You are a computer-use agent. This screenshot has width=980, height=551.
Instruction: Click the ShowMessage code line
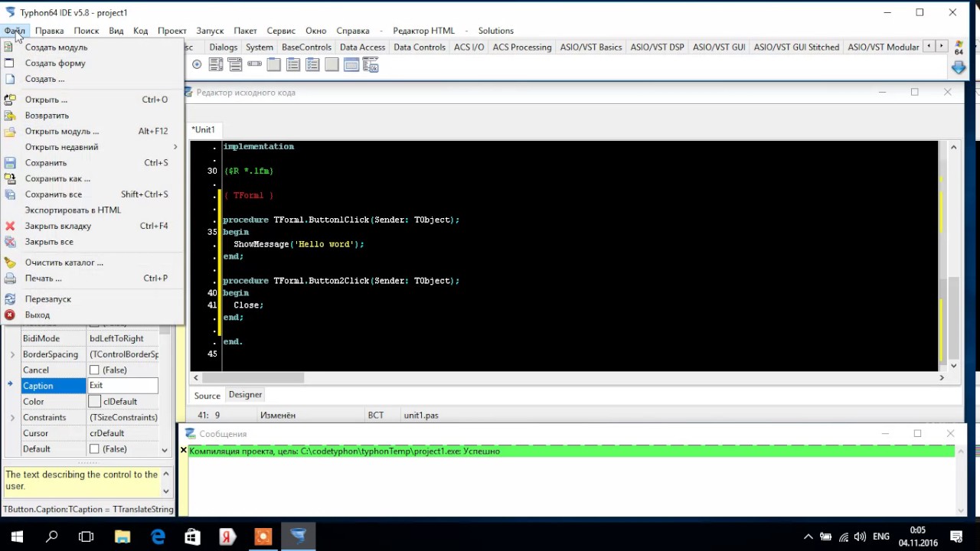pyautogui.click(x=299, y=244)
